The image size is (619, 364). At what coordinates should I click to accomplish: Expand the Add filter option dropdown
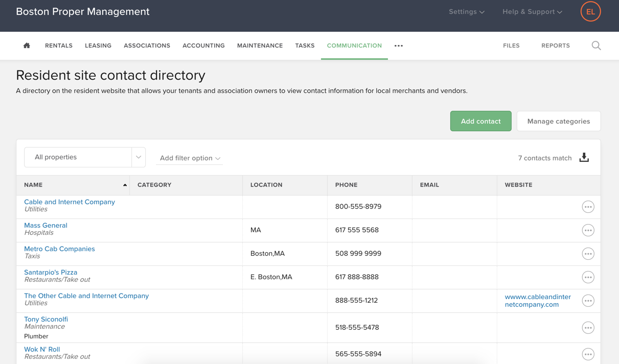point(189,158)
